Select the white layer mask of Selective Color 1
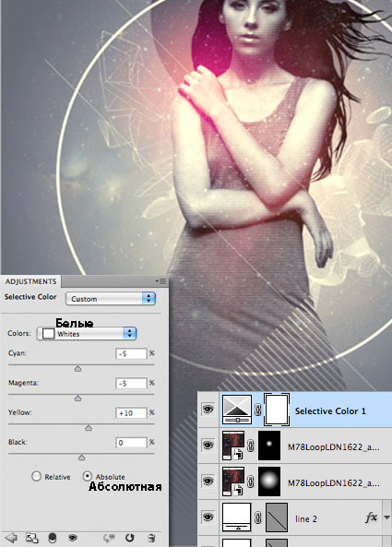The image size is (392, 547). [x=277, y=410]
